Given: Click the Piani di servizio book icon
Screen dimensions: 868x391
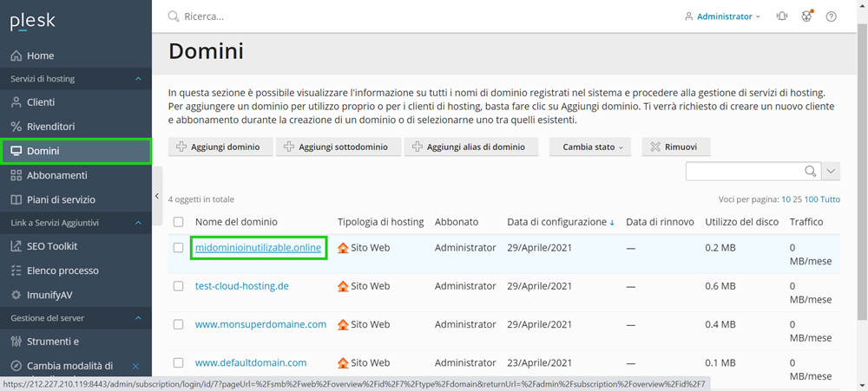Looking at the screenshot, I should (x=16, y=199).
